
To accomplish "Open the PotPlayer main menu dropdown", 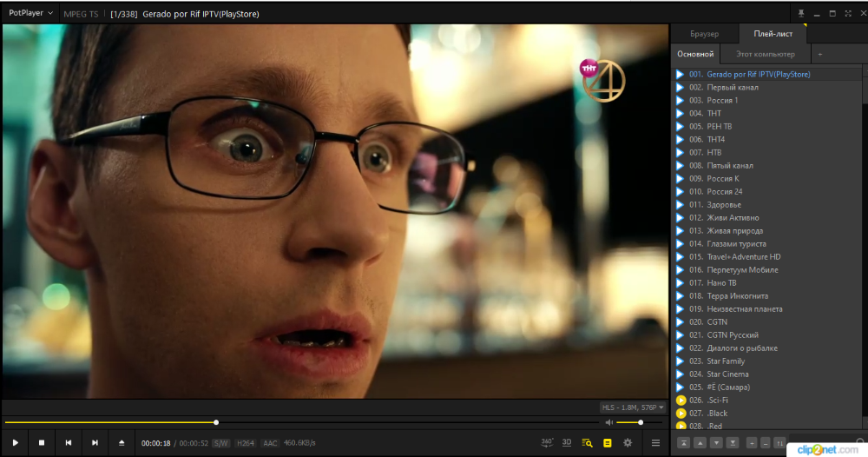I will pos(30,13).
